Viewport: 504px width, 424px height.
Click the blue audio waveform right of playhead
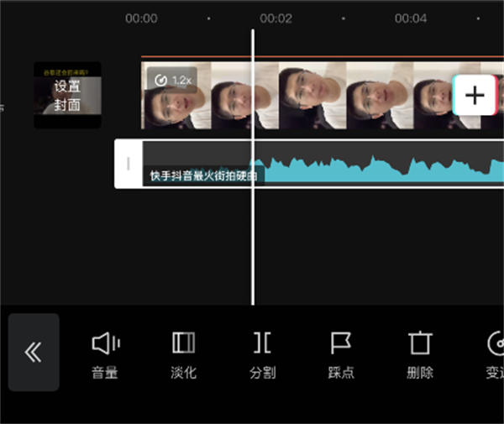pos(353,168)
